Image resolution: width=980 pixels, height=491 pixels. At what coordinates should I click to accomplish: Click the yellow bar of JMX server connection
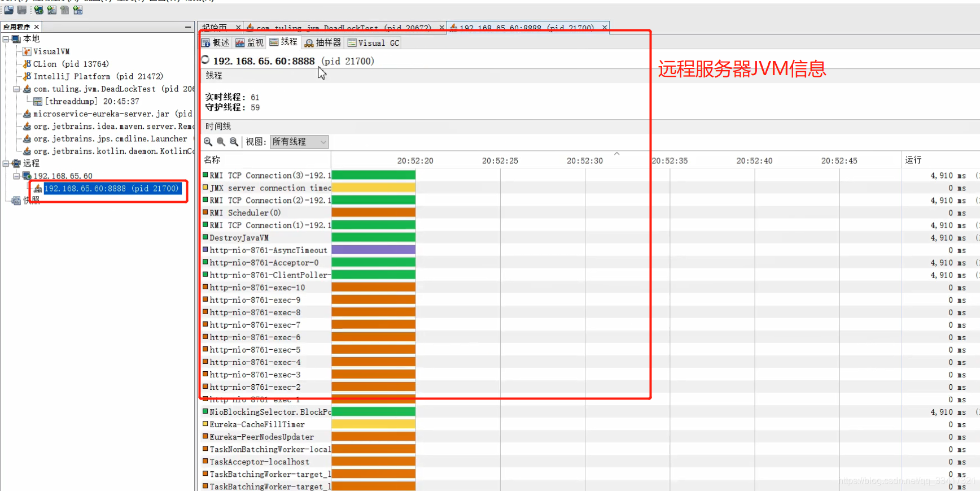(373, 188)
